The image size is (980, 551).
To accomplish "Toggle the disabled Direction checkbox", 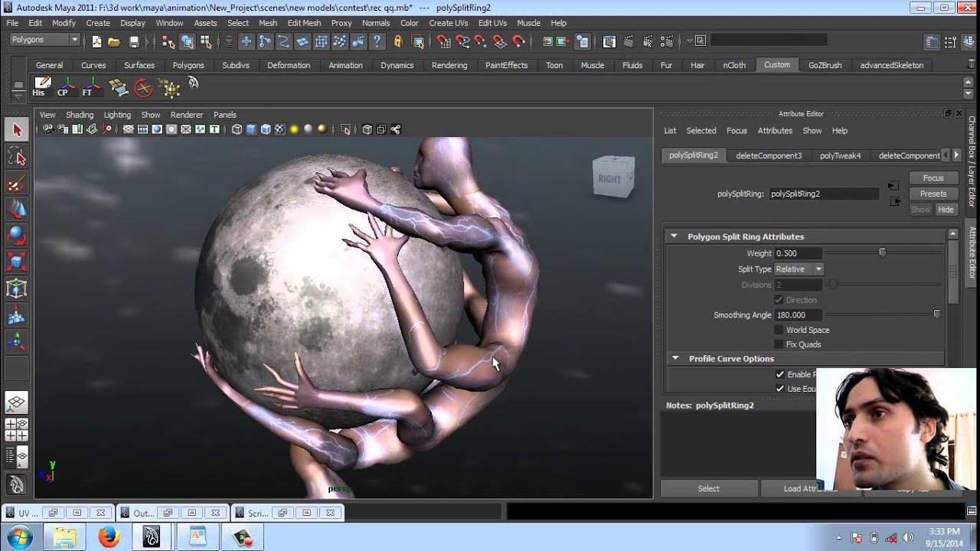I will pyautogui.click(x=779, y=300).
